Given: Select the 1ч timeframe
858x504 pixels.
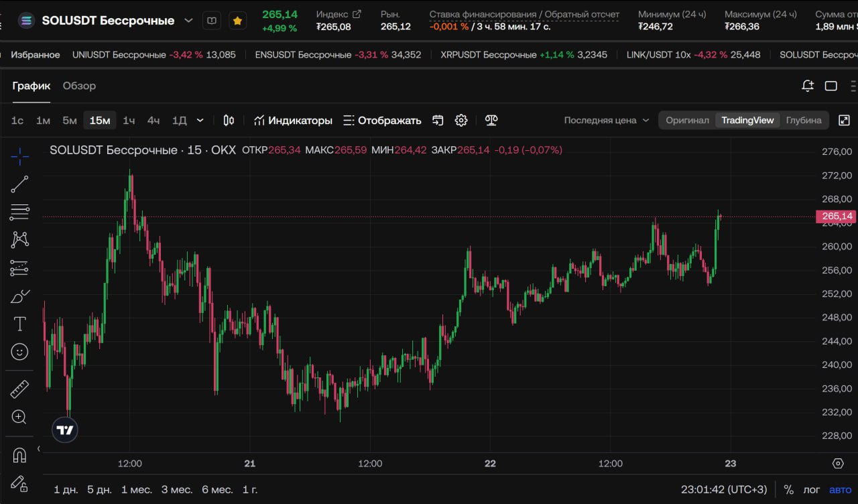Looking at the screenshot, I should pos(129,121).
